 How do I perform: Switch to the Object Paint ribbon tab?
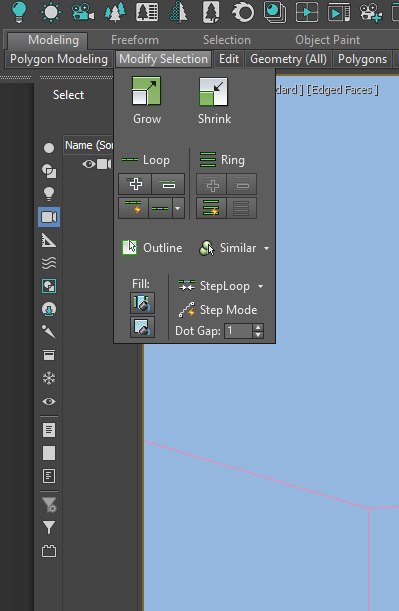click(328, 40)
